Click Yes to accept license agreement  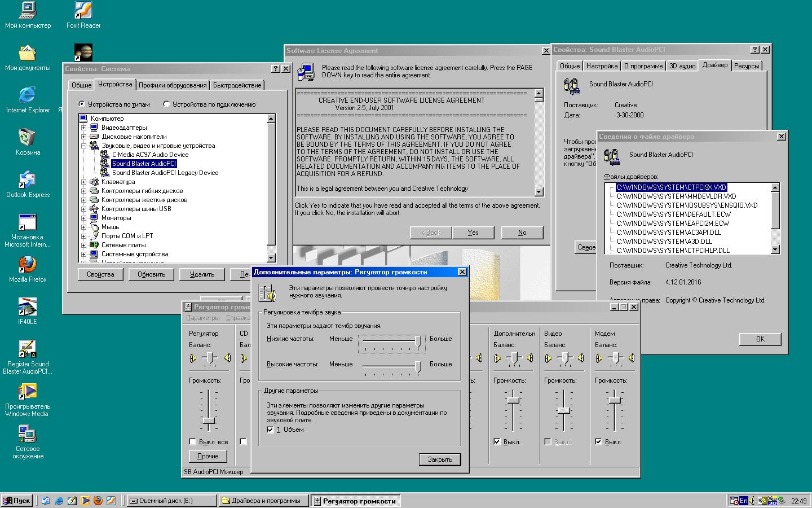[473, 233]
